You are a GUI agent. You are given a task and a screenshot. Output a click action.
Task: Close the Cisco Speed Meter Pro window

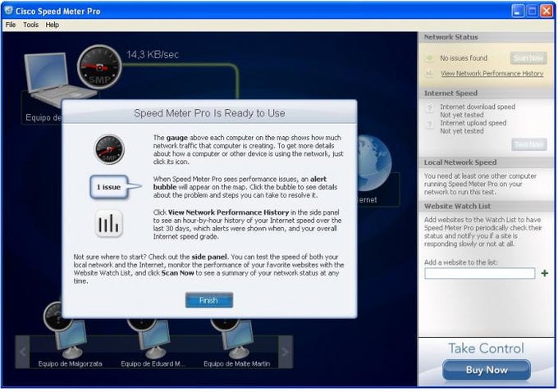(x=547, y=11)
